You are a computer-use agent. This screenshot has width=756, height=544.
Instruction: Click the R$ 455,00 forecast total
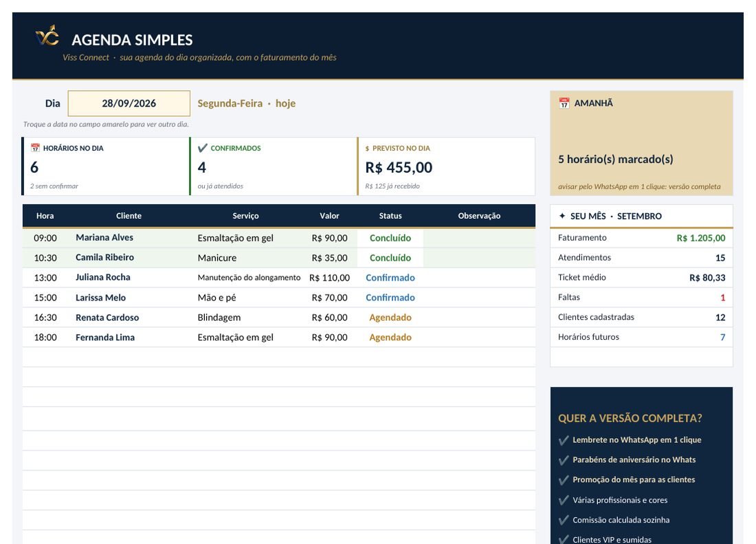[399, 167]
